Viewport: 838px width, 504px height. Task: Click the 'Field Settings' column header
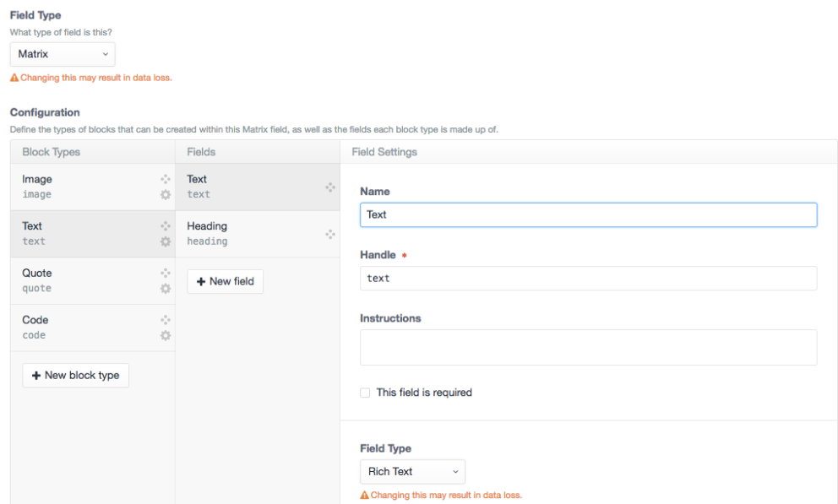point(384,152)
